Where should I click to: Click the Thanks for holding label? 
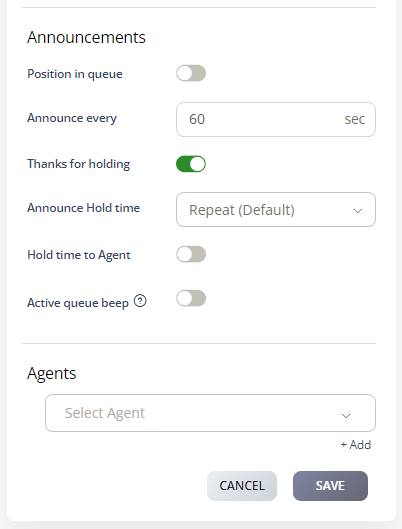click(x=79, y=164)
